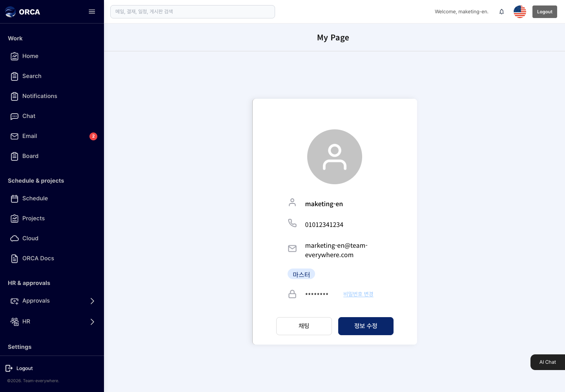
Task: Click the gray Logout button in header
Action: [x=545, y=12]
